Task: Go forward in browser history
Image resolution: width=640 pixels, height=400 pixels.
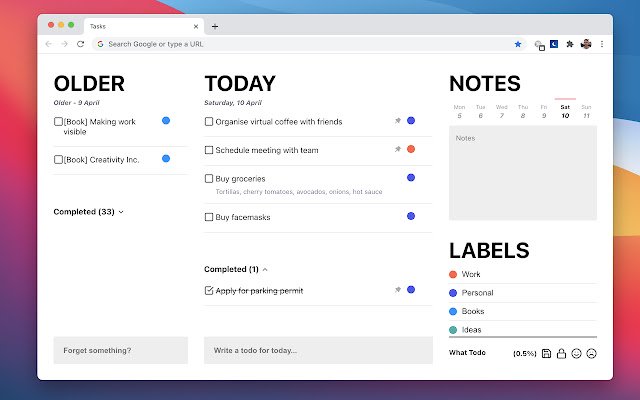Action: click(64, 44)
